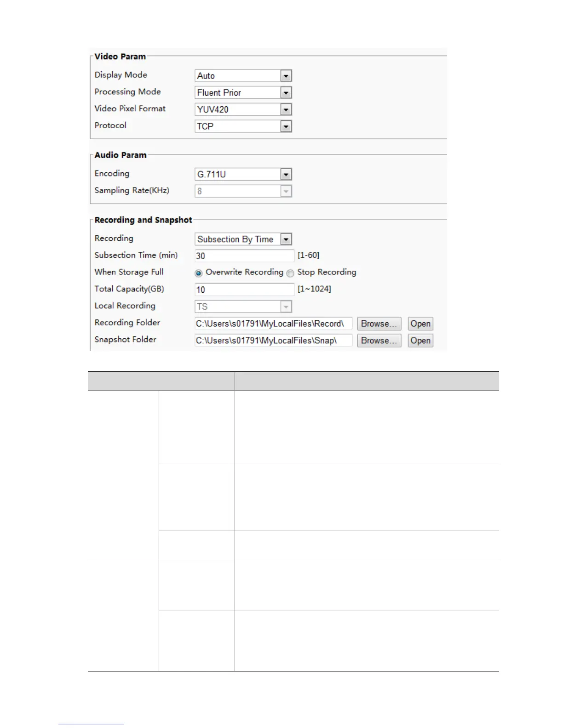The image size is (563, 728).
Task: Click the Subsection Time (min) label
Action: [x=136, y=255]
